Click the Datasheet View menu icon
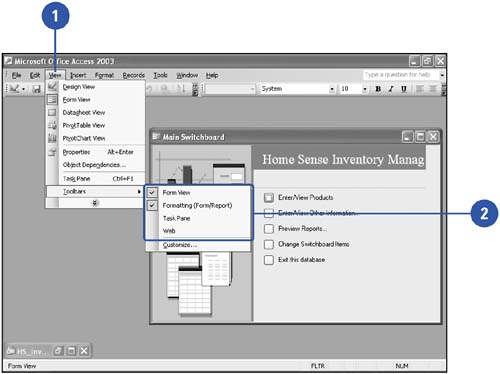Image resolution: width=500 pixels, height=374 pixels. [x=52, y=112]
